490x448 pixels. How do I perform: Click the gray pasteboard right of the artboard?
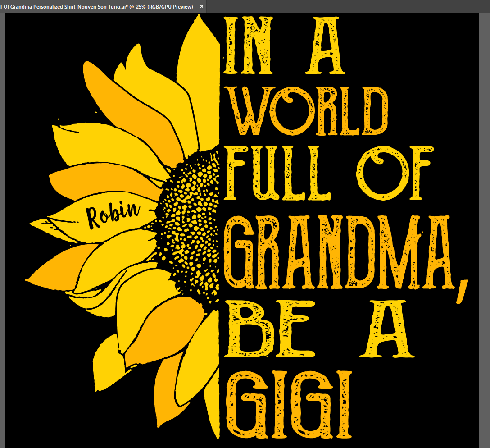tap(485, 225)
